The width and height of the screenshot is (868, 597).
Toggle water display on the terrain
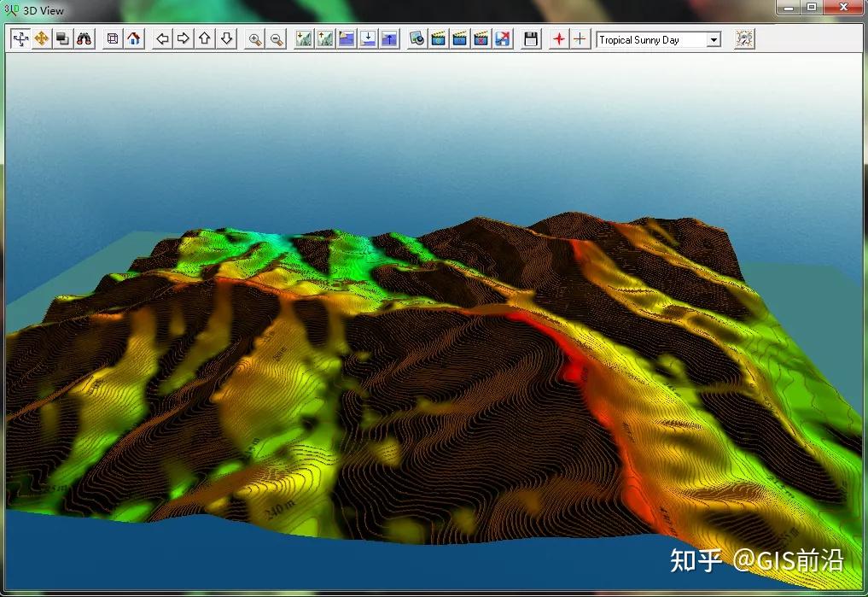pos(345,38)
